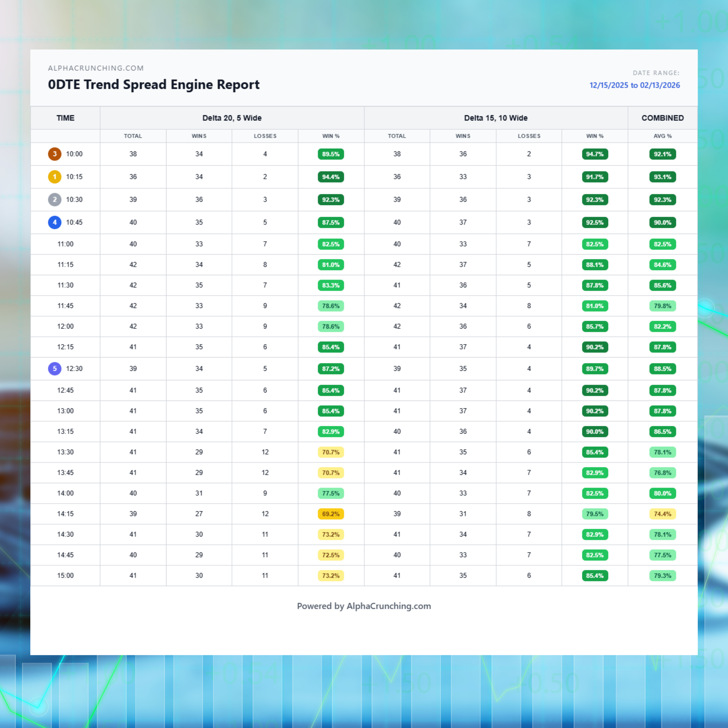The height and width of the screenshot is (728, 728).
Task: Click the orange 69.2% win badge
Action: tap(331, 514)
